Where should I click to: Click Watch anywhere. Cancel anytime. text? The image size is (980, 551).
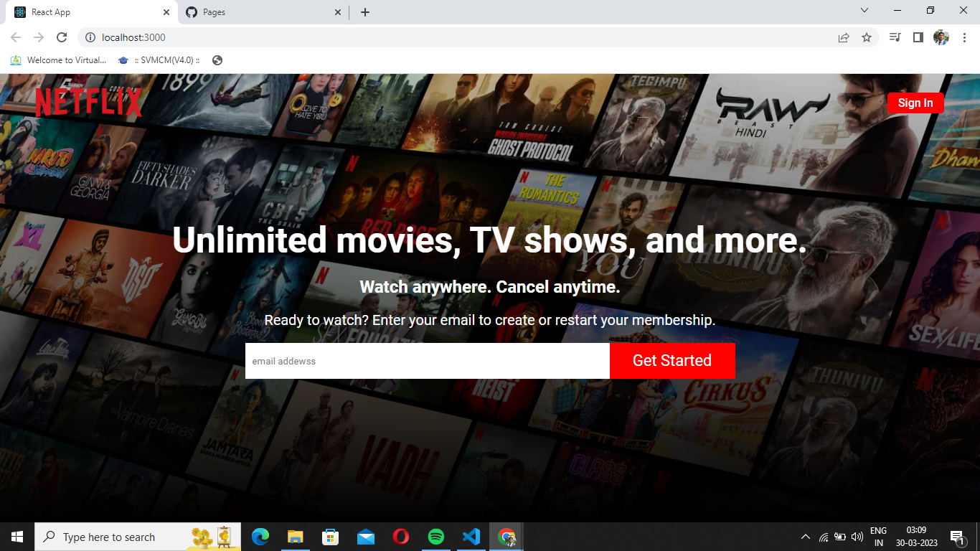(x=490, y=287)
